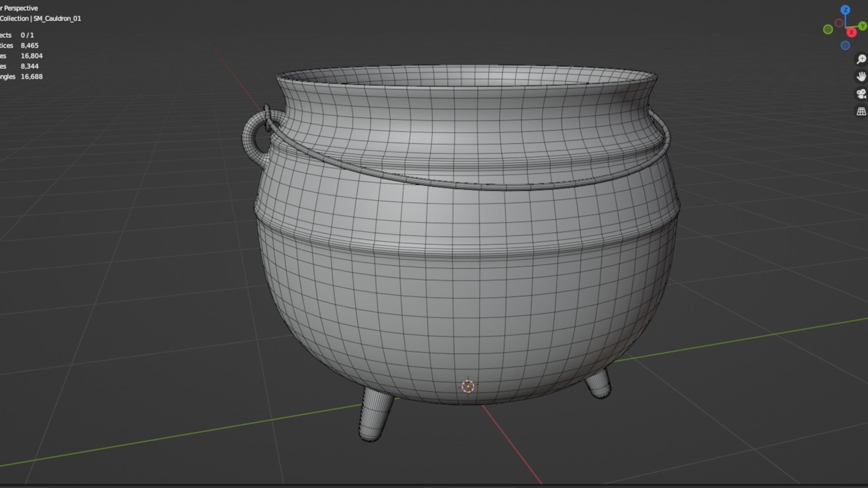Click the hollow blue negative Z gizmo circle
The height and width of the screenshot is (488, 868).
pyautogui.click(x=845, y=45)
